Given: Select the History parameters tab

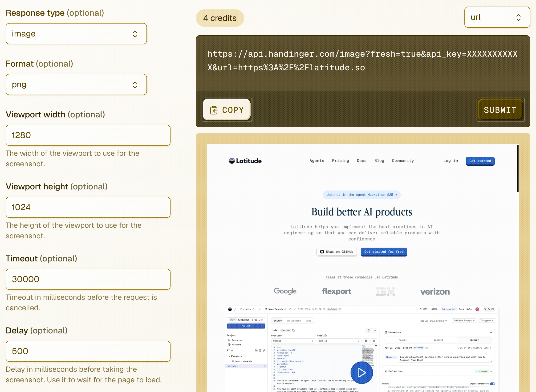Looking at the screenshot, I should click(474, 340).
